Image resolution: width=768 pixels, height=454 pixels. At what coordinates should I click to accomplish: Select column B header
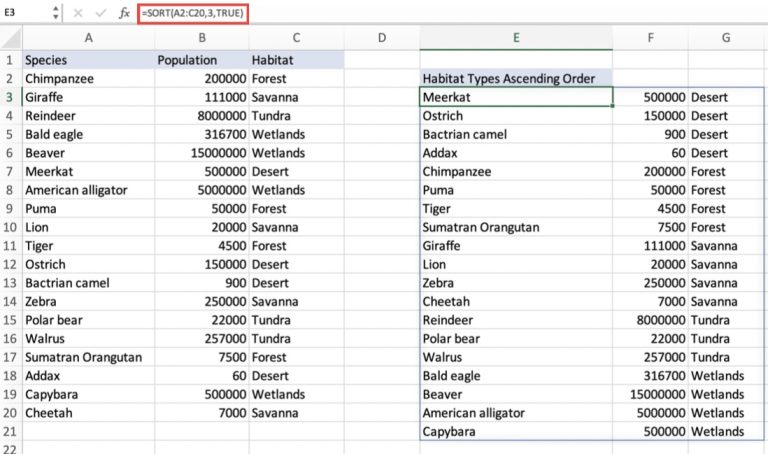point(201,38)
